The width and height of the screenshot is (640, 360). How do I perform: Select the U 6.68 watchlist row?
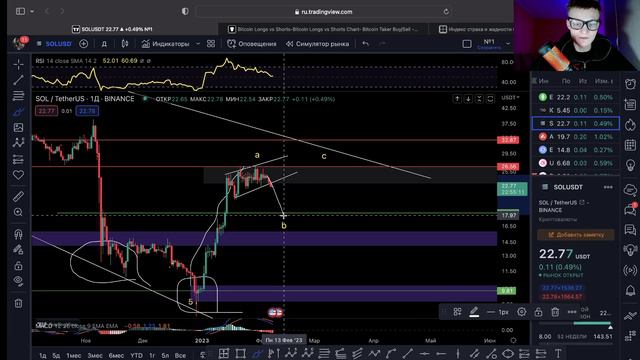tap(576, 163)
